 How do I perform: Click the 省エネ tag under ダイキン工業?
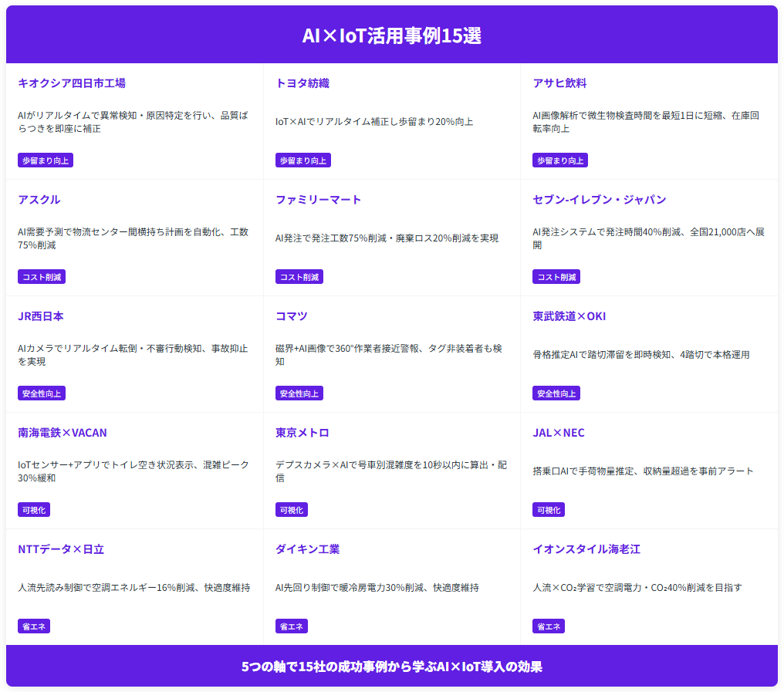coord(291,626)
